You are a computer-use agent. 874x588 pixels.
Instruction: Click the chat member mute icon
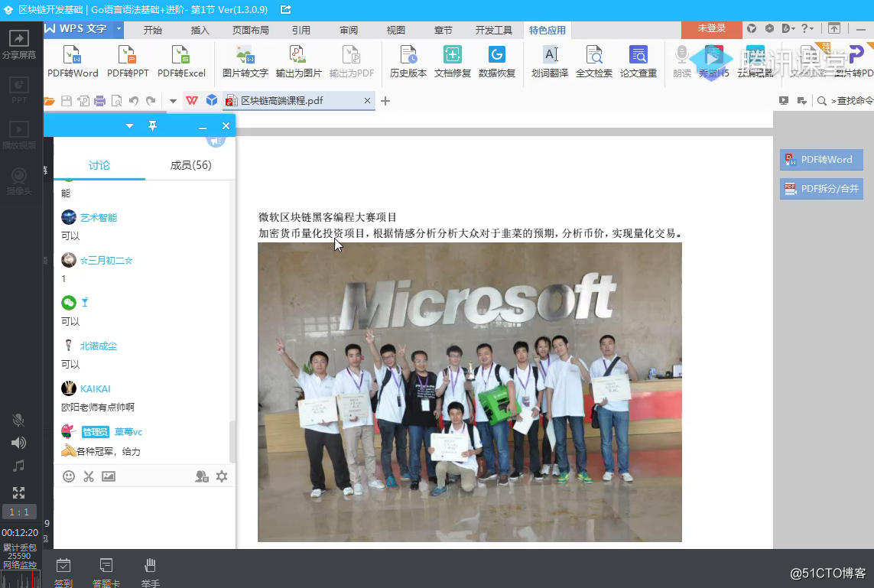[202, 476]
